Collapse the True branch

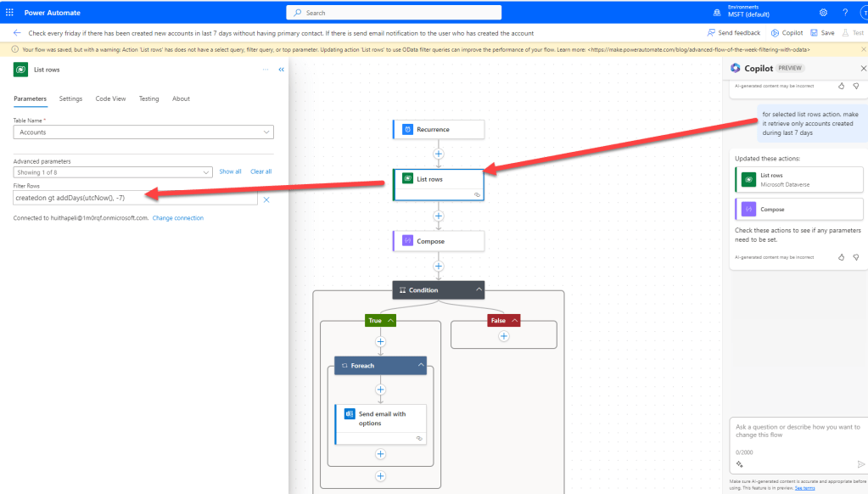point(392,321)
